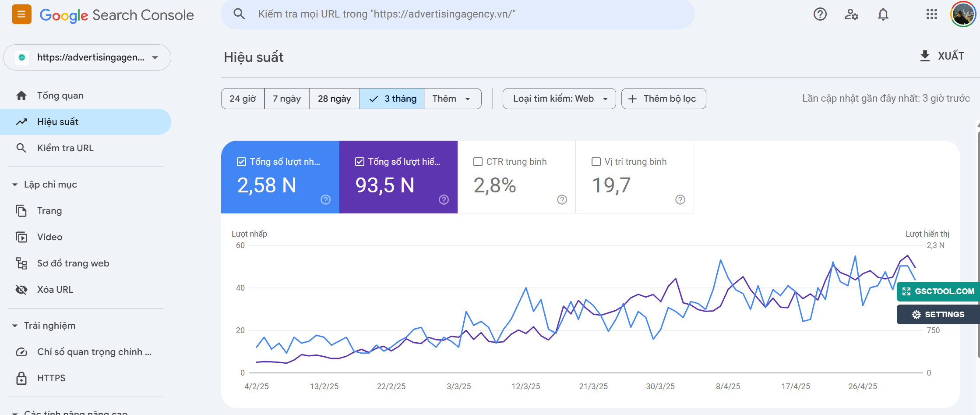Open user and permissions settings icon
Screen dimensions: 980x415
tap(851, 14)
